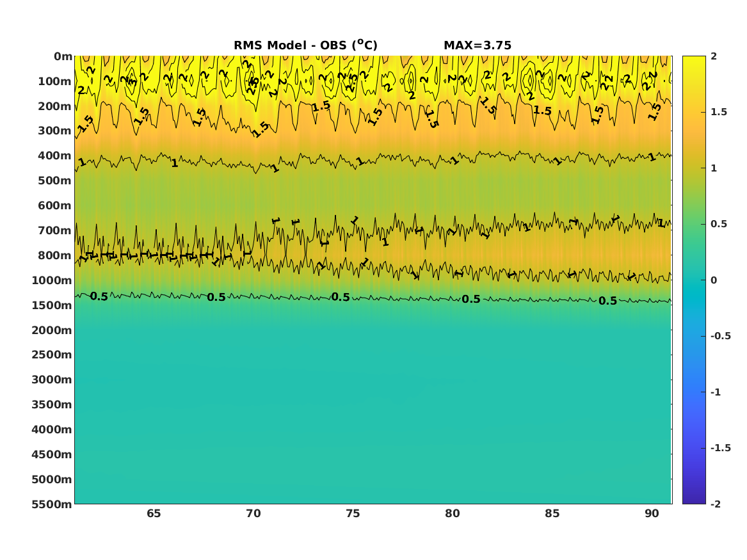
Task: Click the '2500m' depth axis label
Action: pos(52,355)
